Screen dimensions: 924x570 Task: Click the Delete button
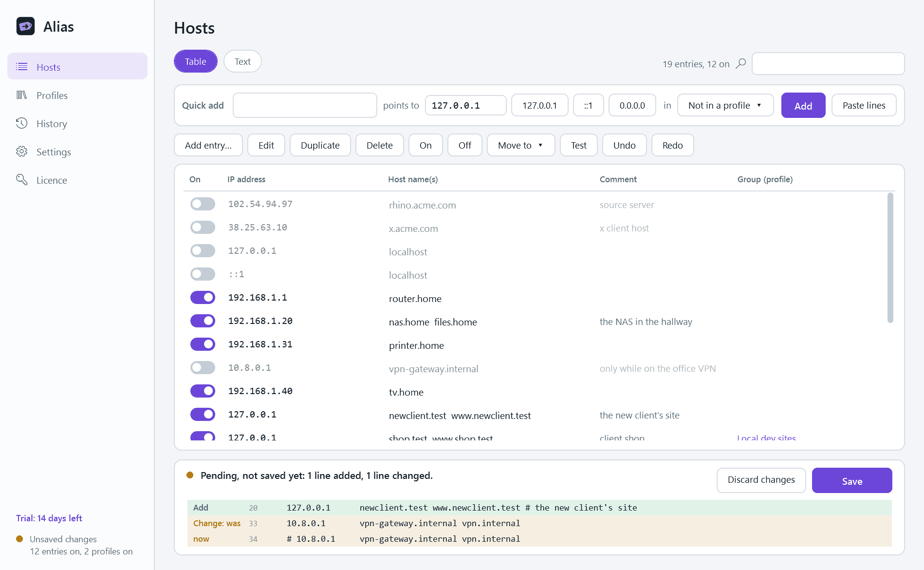380,145
